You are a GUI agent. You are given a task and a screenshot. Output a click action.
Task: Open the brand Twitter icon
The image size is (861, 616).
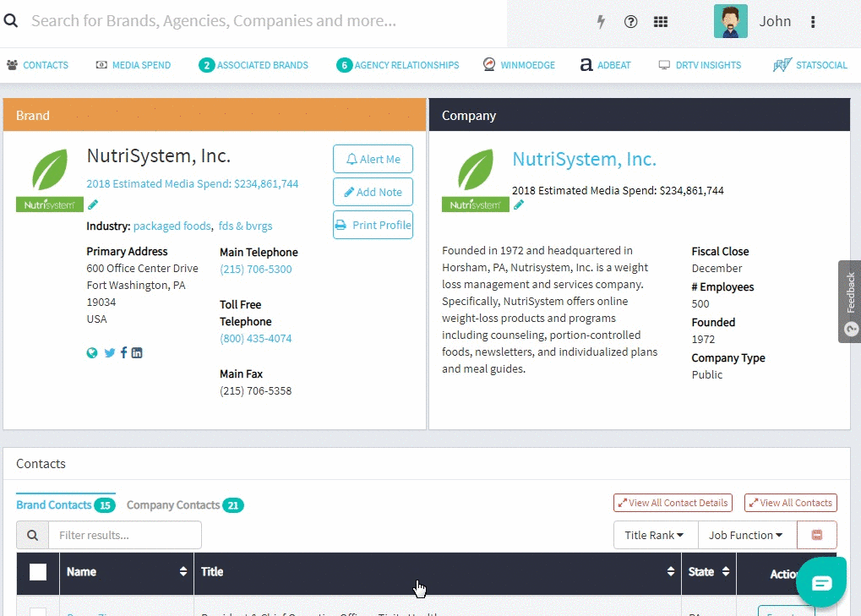(110, 353)
